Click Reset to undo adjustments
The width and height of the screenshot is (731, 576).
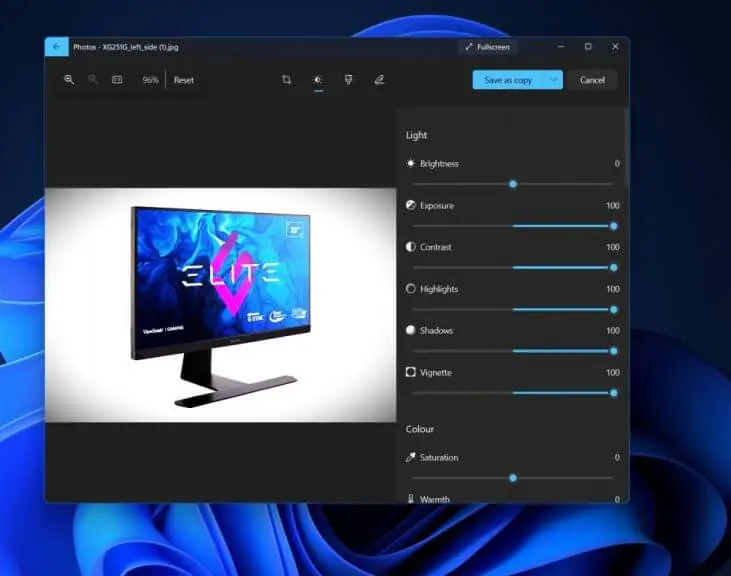184,80
